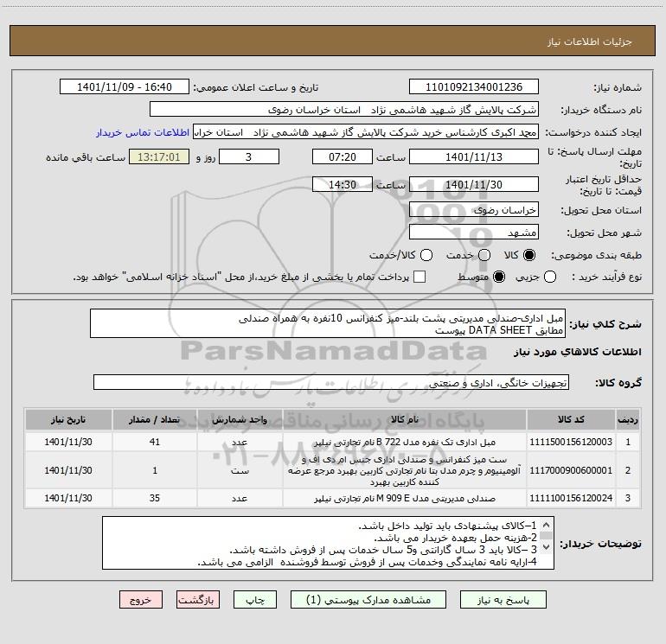Click product code 1111500156120003
Viewport: 666px width, 644px height.
[x=571, y=442]
